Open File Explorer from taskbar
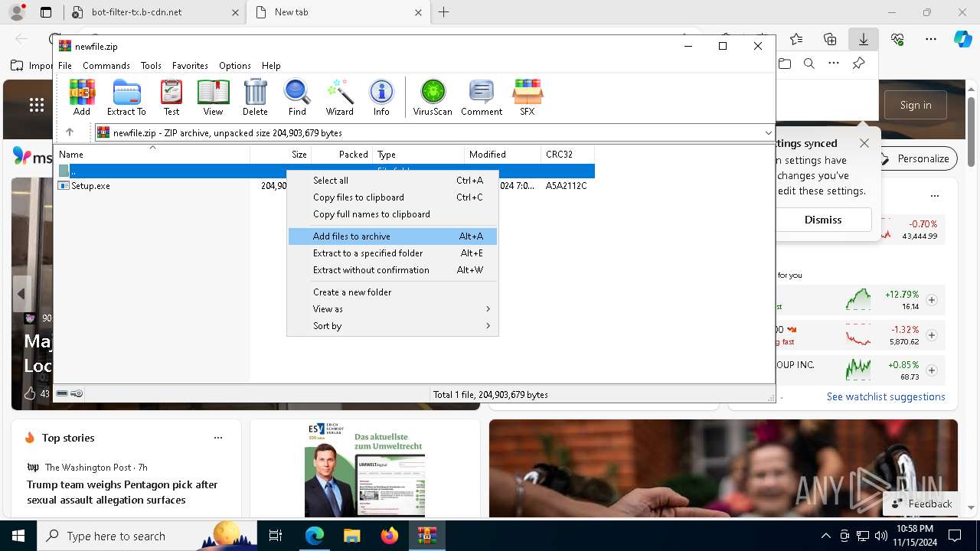The height and width of the screenshot is (551, 980). click(x=351, y=536)
